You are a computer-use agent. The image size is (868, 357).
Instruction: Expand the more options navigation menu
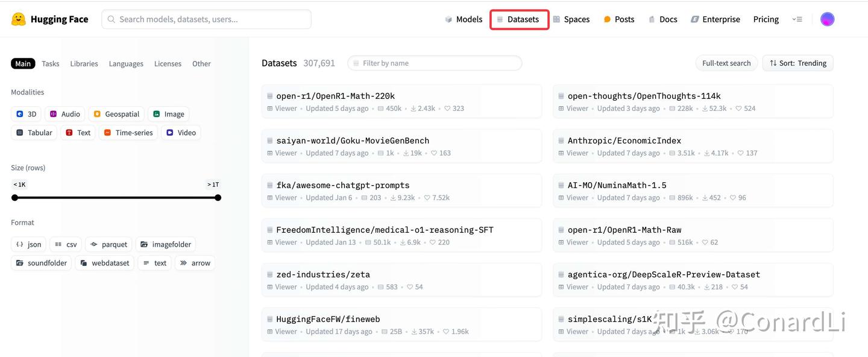797,19
